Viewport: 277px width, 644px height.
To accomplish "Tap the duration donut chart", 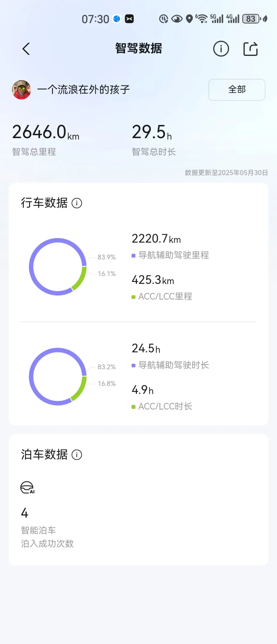I will tap(58, 376).
